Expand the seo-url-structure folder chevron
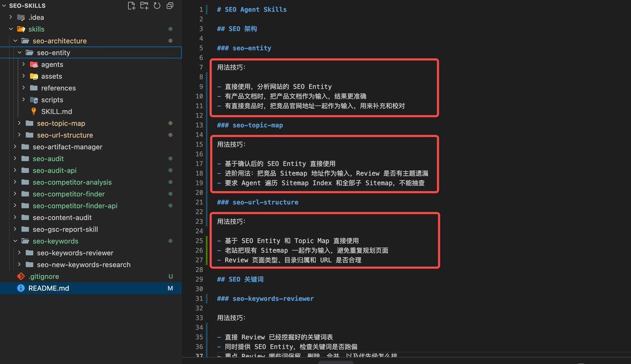The width and height of the screenshot is (631, 364). pos(19,135)
